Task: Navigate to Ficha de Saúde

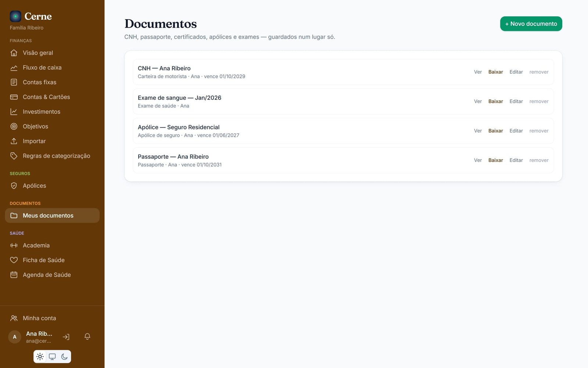Action: [52, 260]
